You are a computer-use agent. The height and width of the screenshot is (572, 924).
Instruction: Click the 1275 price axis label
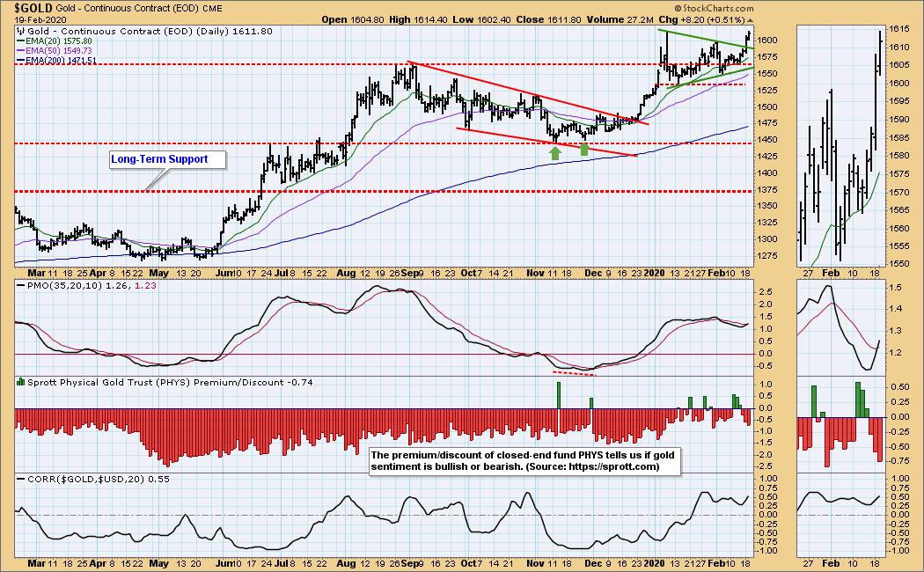point(768,256)
